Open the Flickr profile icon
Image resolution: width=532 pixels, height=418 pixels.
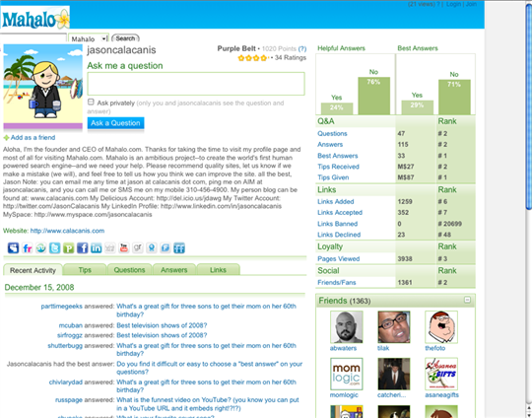pyautogui.click(x=28, y=248)
